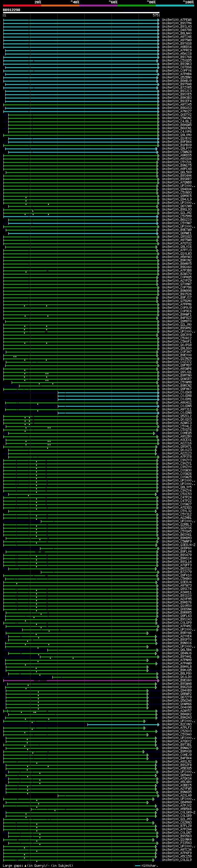Click the UniRef100_C0JDK8 label
Image resolution: width=197 pixels, height=868 pixels.
(x=177, y=392)
